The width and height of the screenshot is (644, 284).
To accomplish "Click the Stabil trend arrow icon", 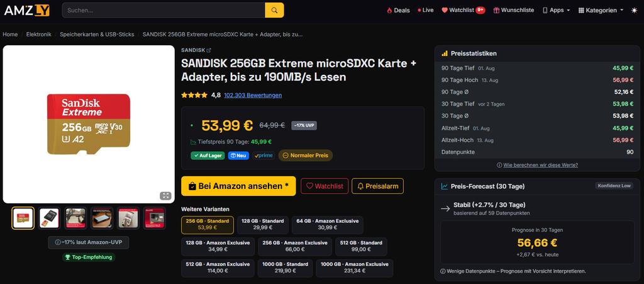I will point(445,209).
